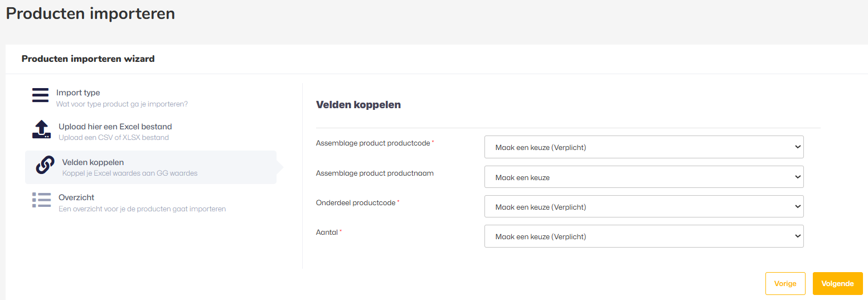Click the 'Assemblage product productcode' label
This screenshot has height=300, width=868.
click(373, 143)
